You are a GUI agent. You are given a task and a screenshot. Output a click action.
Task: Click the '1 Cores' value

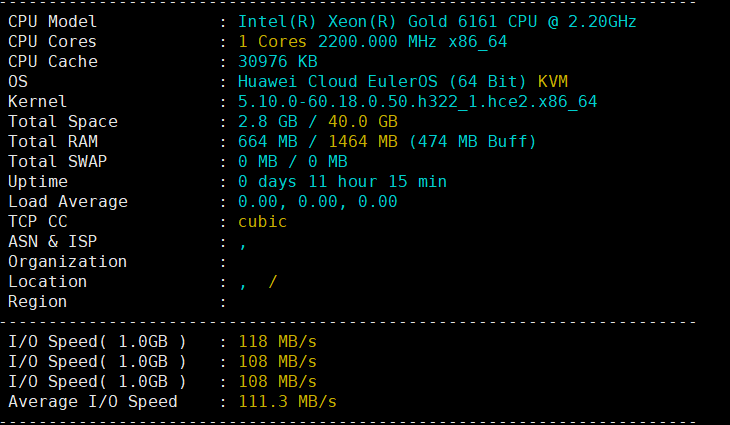tap(272, 41)
